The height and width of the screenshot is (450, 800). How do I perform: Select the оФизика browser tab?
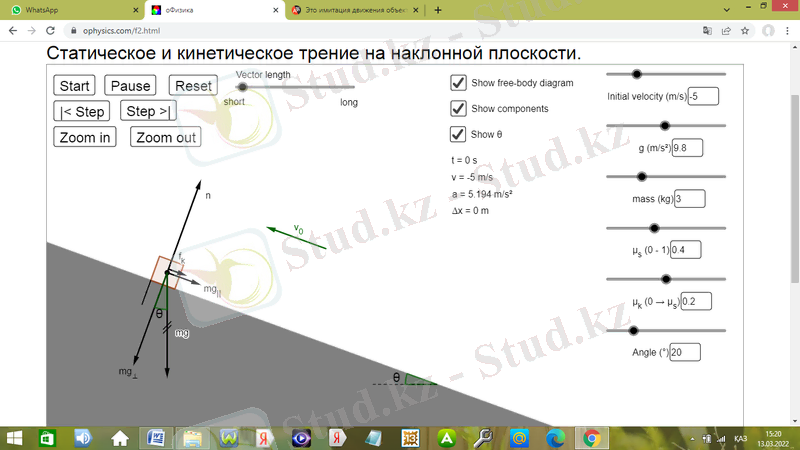[214, 10]
